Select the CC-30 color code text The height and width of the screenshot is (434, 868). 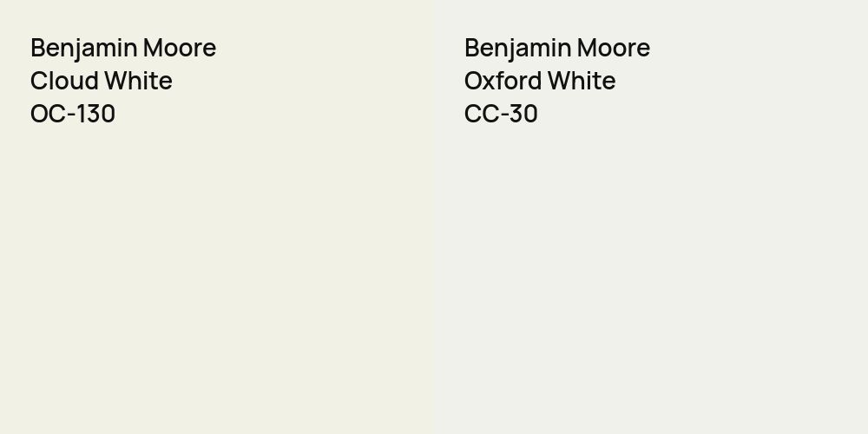click(x=501, y=114)
